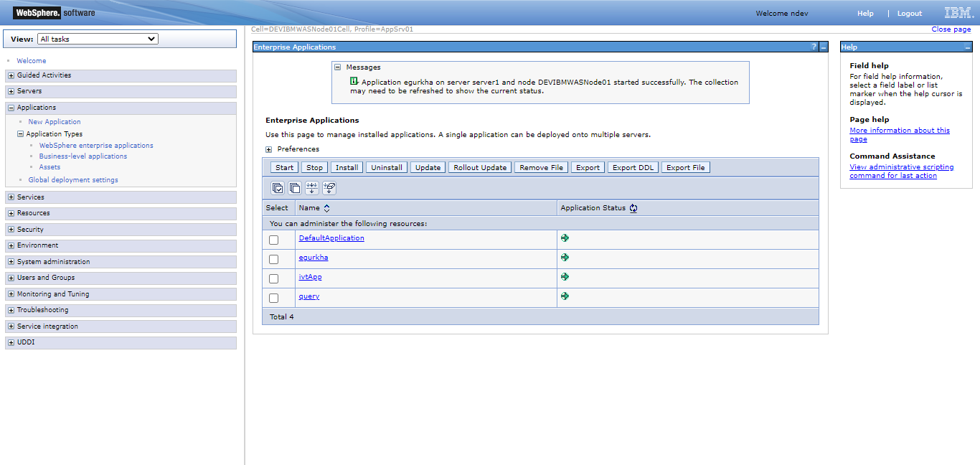The image size is (980, 465).
Task: Minimize the Enterprise Applications panel with the dash icon
Action: pyautogui.click(x=824, y=47)
